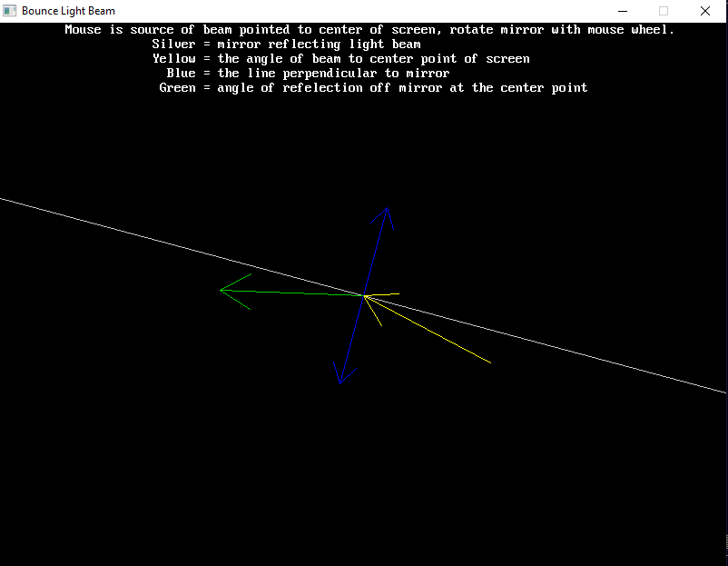The width and height of the screenshot is (728, 566).
Task: Click the 'Bounce Light Beam' title text
Action: [x=68, y=11]
